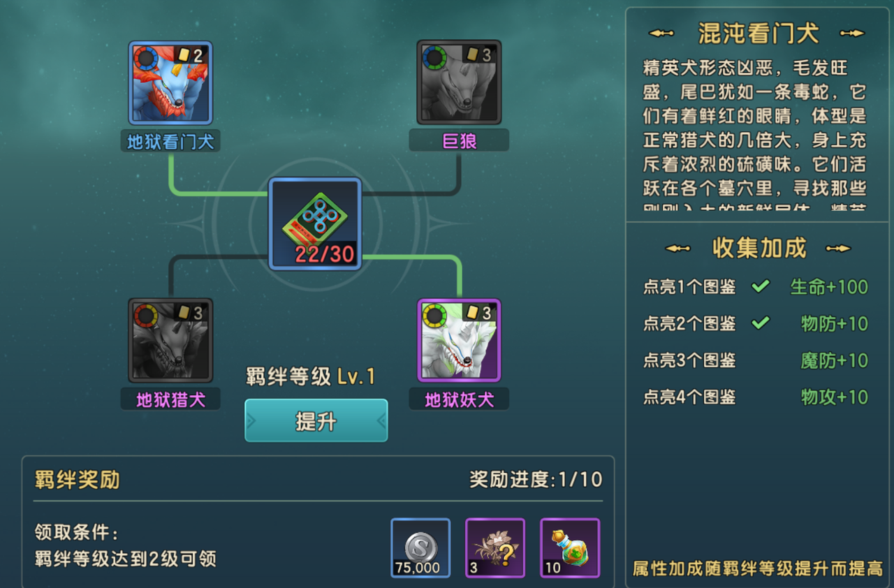Image resolution: width=894 pixels, height=588 pixels.
Task: Click the 奖励进度 1/10 progress indicator
Action: pos(536,480)
